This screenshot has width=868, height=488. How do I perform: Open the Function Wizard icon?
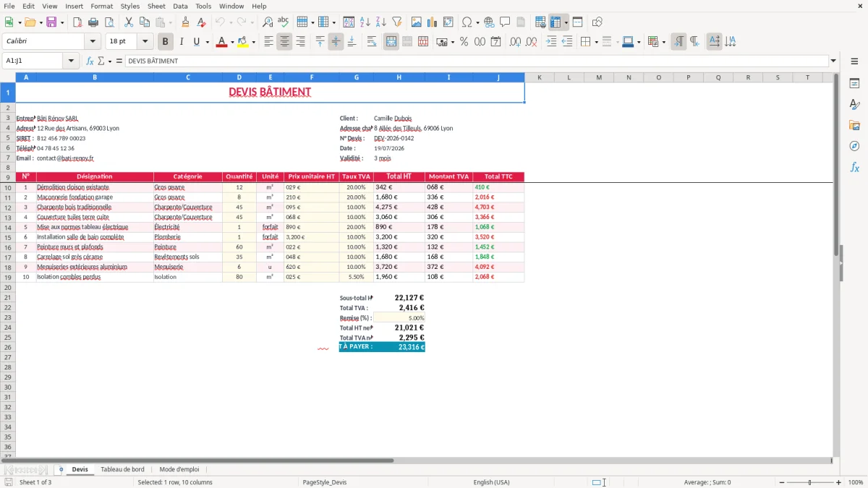click(90, 61)
